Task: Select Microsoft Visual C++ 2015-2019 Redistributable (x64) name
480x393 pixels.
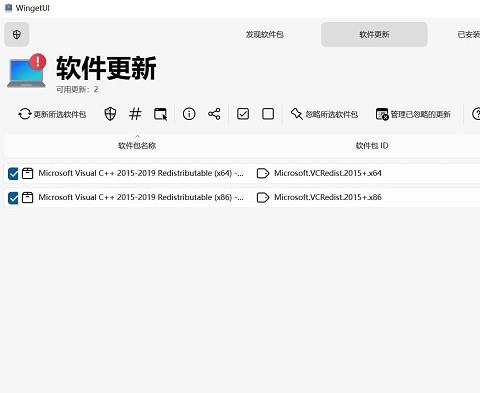Action: [x=141, y=173]
